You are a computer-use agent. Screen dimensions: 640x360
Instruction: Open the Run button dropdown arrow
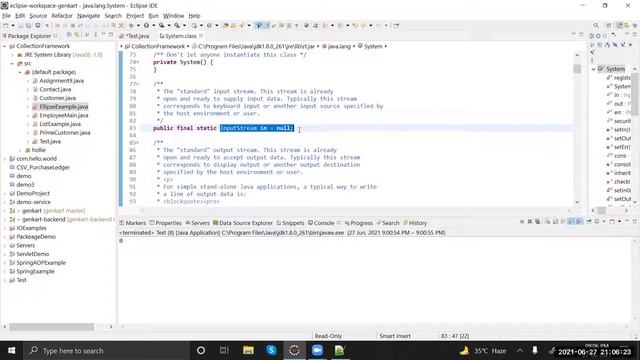point(153,25)
